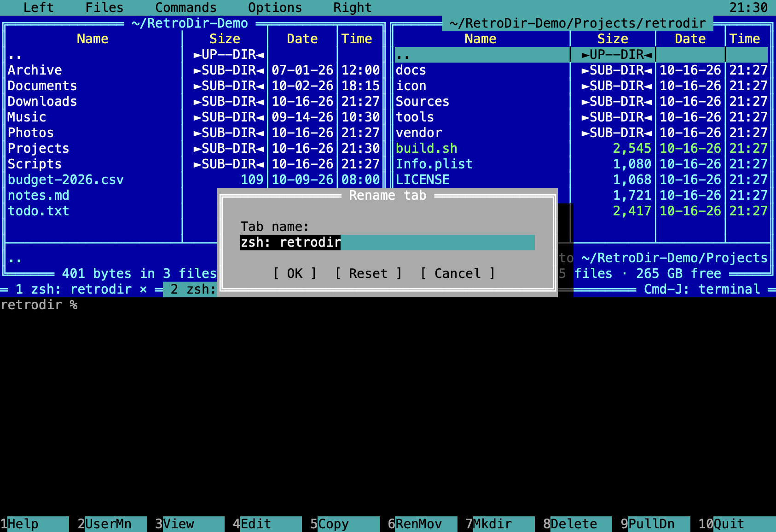Open the Options menu
The width and height of the screenshot is (776, 532).
275,7
